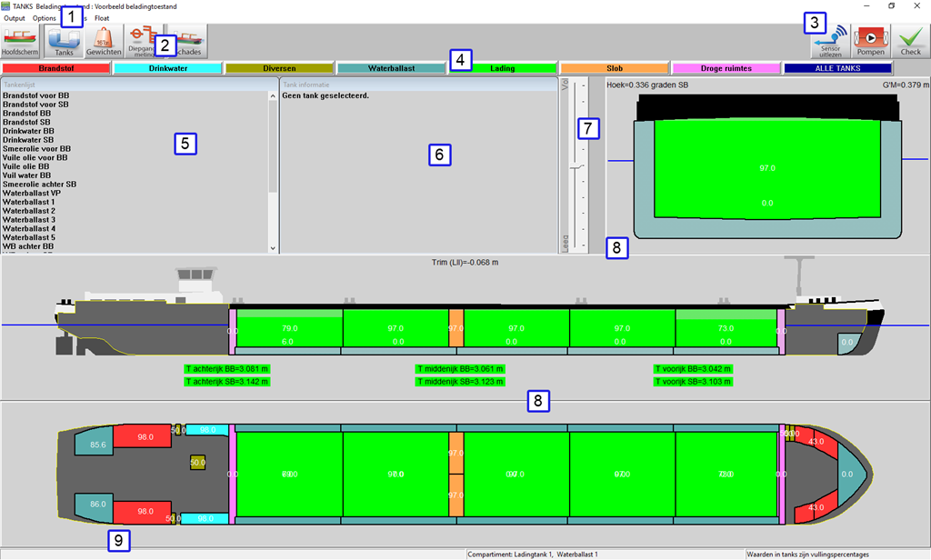Click Trim (Lll) value text
Viewport: 931px width, 560px height.
465,263
